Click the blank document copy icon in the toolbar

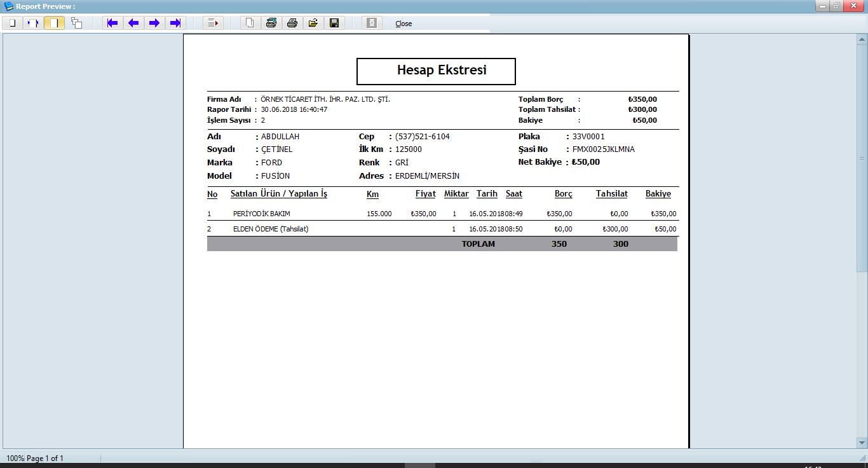(x=250, y=23)
